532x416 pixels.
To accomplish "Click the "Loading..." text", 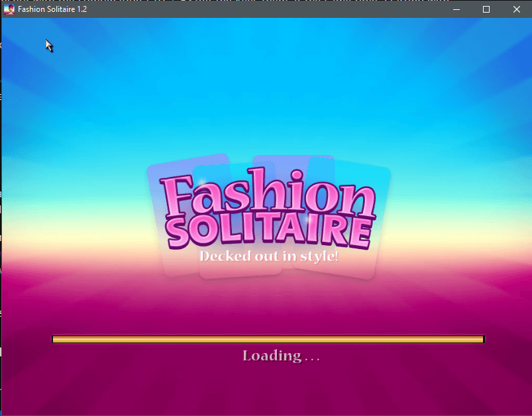I will 282,356.
